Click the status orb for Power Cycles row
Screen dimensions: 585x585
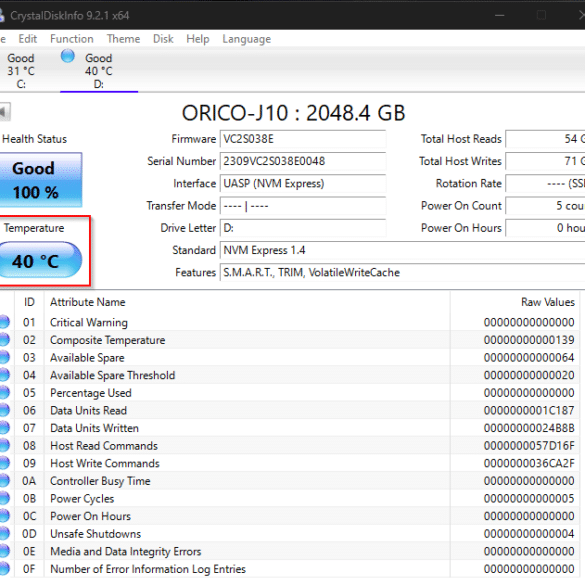tap(4, 498)
